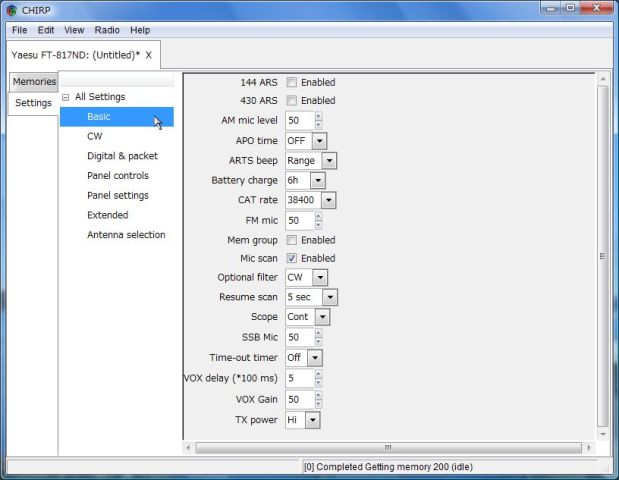619x480 pixels.
Task: Click the horizontal scrollbar thumb
Action: click(388, 448)
